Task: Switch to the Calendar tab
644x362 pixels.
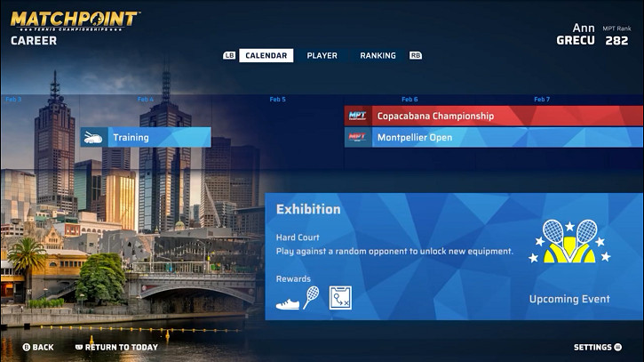Action: 266,55
